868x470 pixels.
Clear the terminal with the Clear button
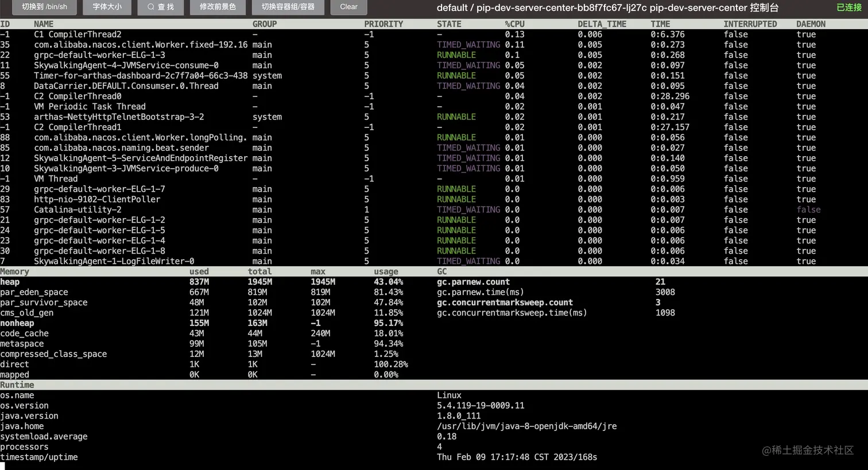pyautogui.click(x=348, y=7)
